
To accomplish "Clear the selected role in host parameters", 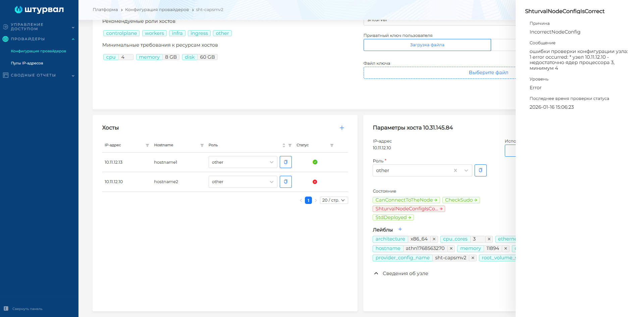I will (x=455, y=170).
